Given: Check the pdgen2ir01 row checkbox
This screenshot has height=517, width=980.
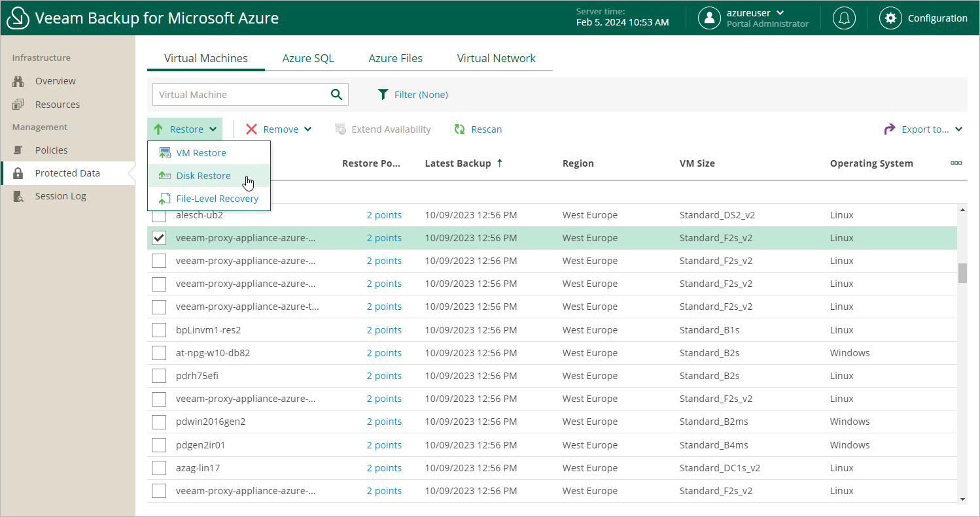Looking at the screenshot, I should [159, 445].
